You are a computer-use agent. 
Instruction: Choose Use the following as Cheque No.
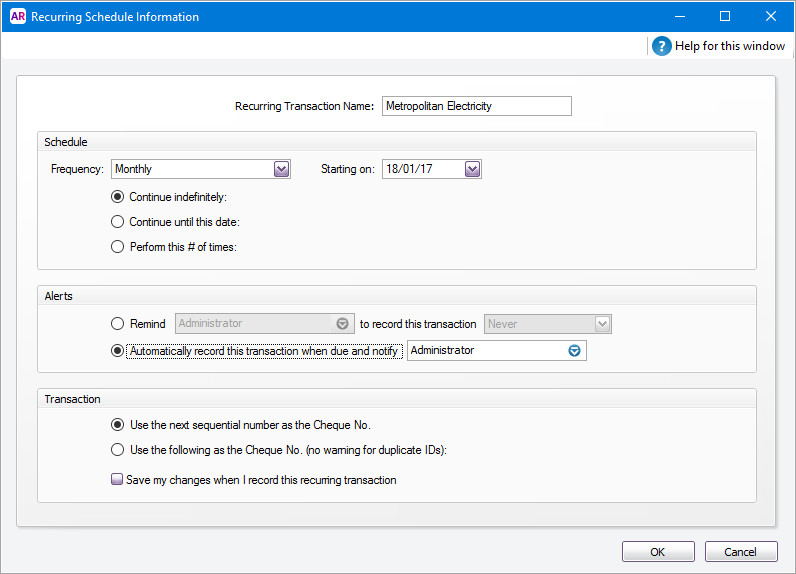(x=118, y=450)
